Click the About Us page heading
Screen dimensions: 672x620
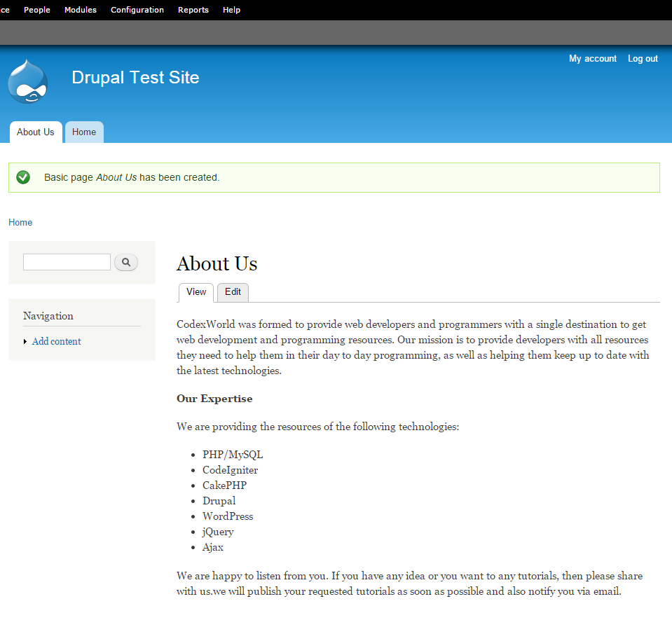217,263
